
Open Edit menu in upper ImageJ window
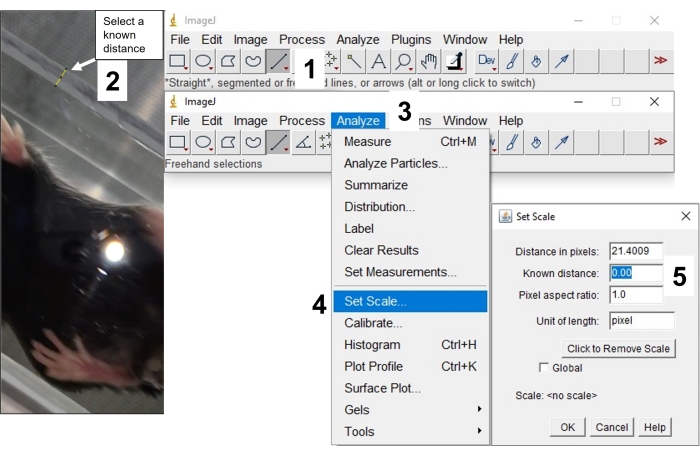212,40
